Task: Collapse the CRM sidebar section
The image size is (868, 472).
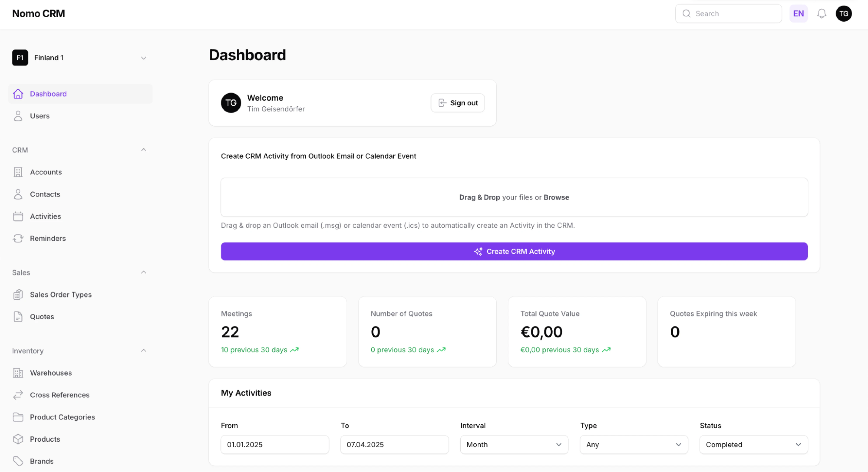Action: tap(144, 150)
